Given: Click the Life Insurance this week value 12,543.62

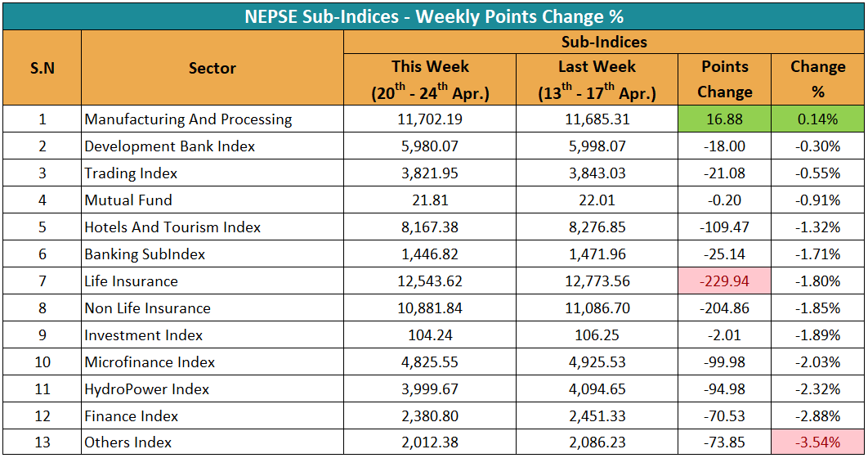Looking at the screenshot, I should (430, 281).
